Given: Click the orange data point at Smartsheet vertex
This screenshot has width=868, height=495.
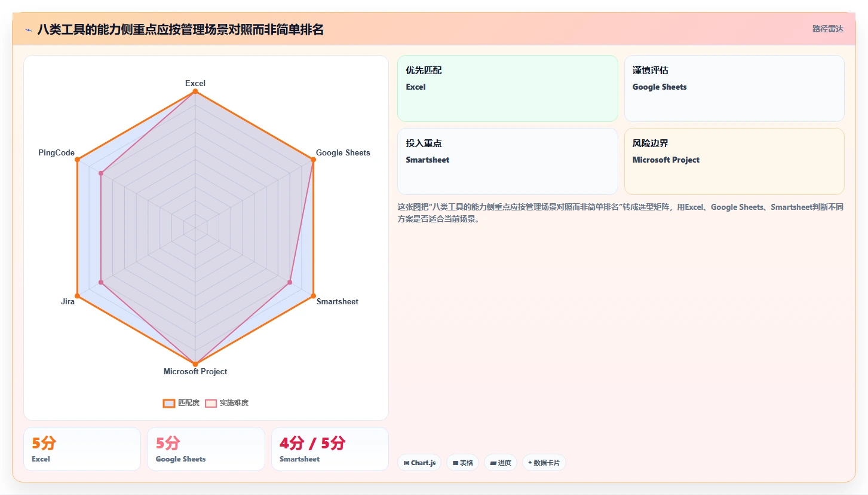Looking at the screenshot, I should [313, 296].
